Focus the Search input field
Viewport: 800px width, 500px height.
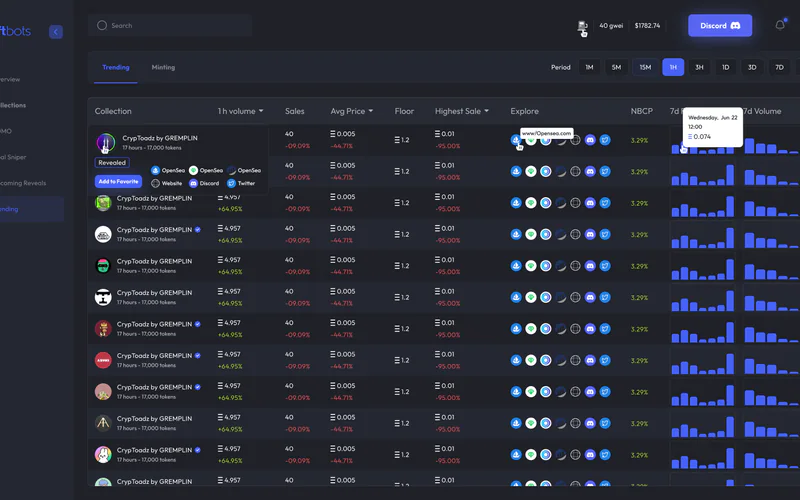tap(170, 25)
